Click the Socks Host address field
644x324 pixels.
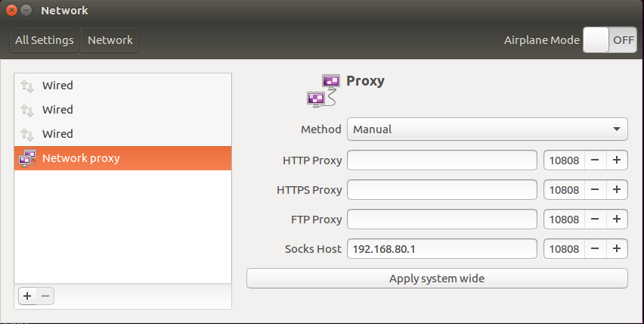442,249
